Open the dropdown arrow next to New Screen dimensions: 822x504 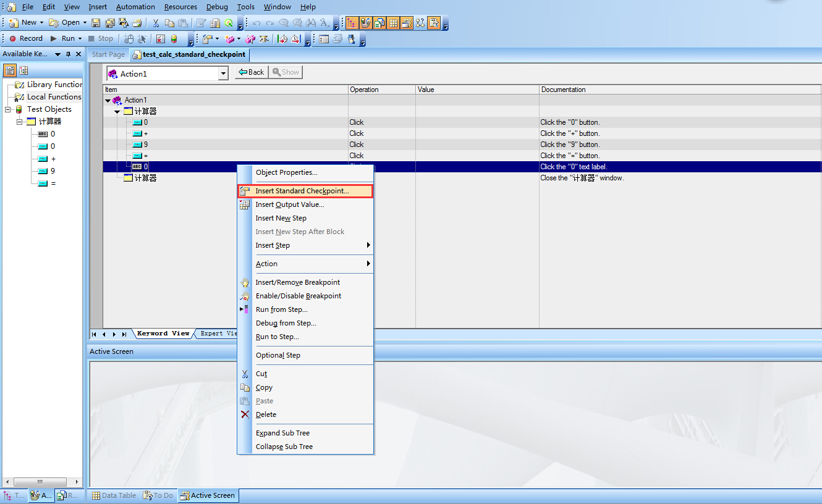pyautogui.click(x=41, y=22)
